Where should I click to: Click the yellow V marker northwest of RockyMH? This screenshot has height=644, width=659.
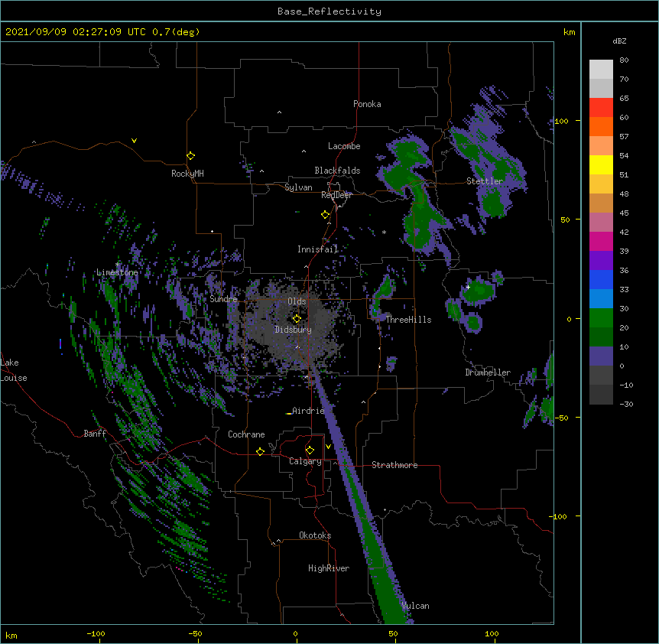[134, 141]
